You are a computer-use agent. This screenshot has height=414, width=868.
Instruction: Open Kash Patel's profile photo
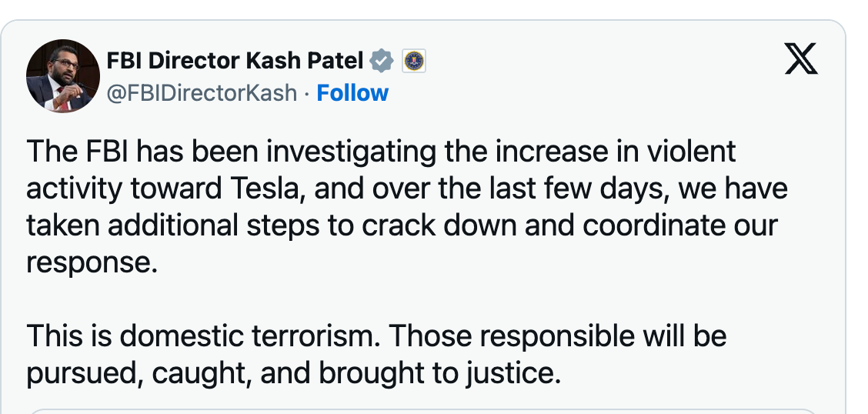[x=63, y=76]
